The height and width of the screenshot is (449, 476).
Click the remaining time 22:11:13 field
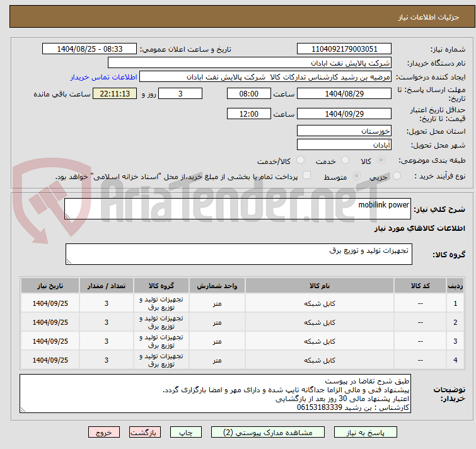(x=115, y=94)
